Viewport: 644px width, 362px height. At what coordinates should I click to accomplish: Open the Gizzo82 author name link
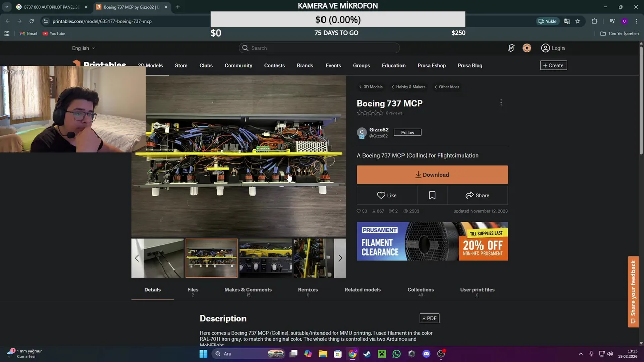[x=379, y=130]
